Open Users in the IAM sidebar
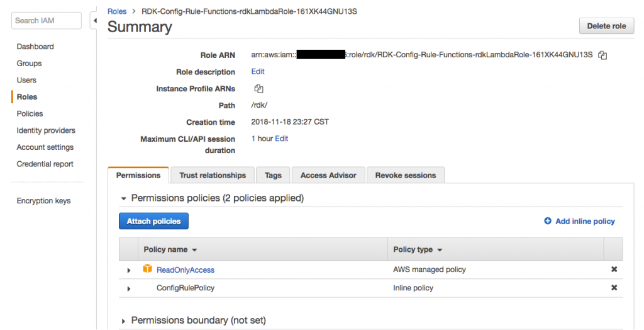Image resolution: width=644 pixels, height=330 pixels. 26,80
